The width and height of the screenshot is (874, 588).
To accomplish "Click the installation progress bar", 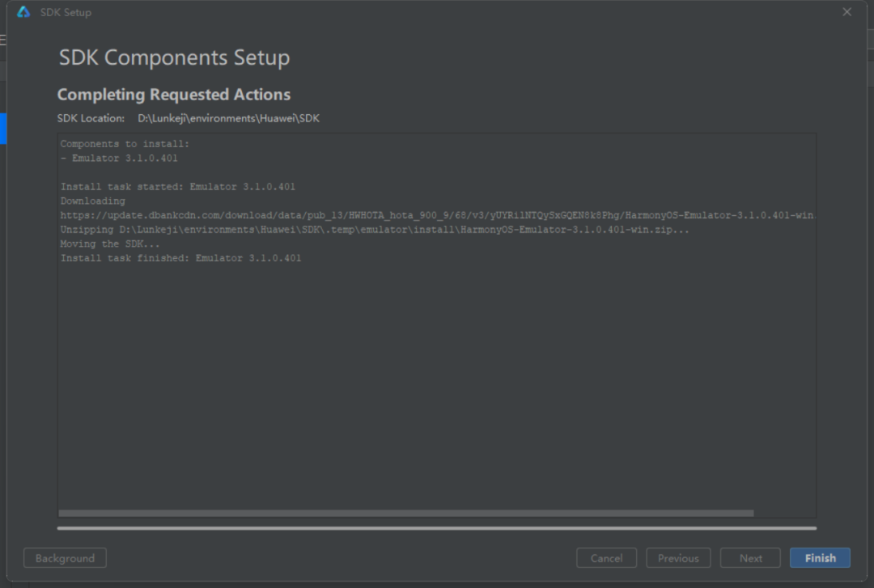I will pos(436,528).
